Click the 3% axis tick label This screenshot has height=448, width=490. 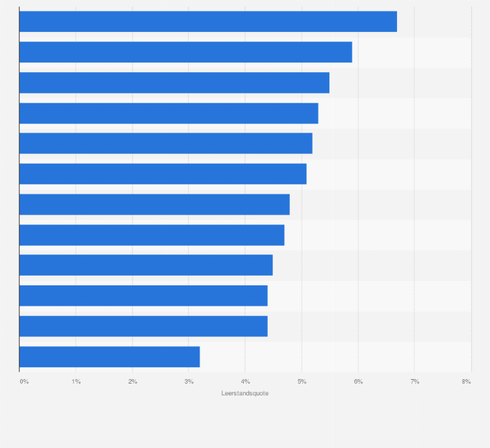click(x=188, y=382)
